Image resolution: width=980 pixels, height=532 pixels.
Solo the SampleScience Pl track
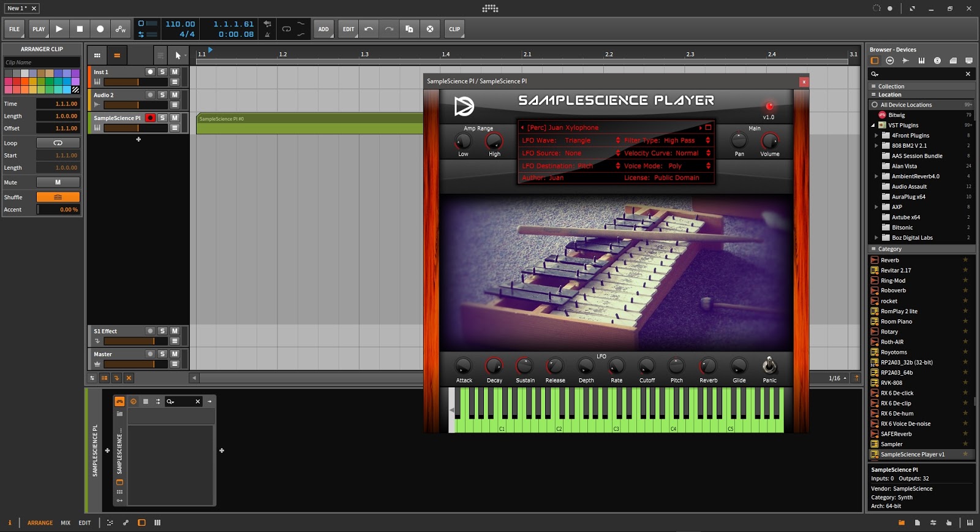click(x=162, y=118)
